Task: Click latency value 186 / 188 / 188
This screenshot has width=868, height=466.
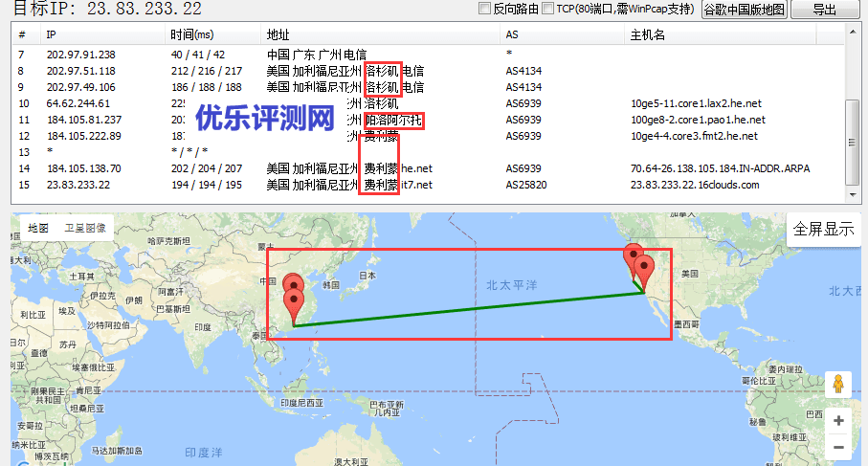Action: pyautogui.click(x=207, y=87)
